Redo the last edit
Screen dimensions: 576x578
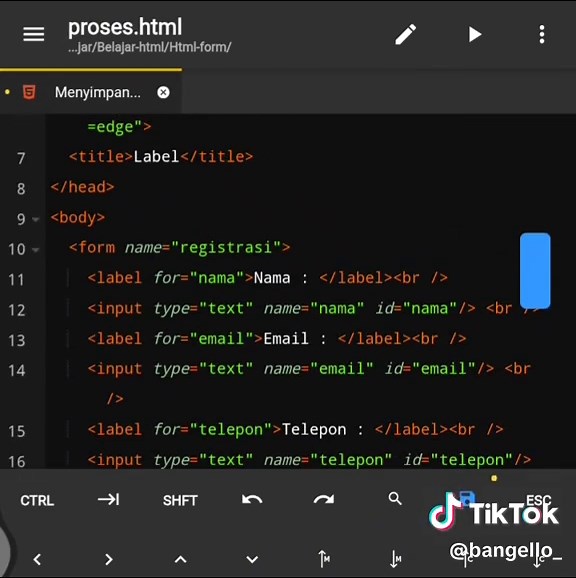coord(324,500)
